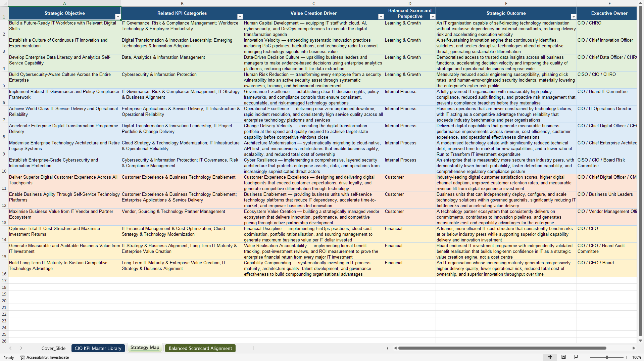This screenshot has height=361, width=644.
Task: Switch to CIO KPI Master Library tab
Action: 98,348
